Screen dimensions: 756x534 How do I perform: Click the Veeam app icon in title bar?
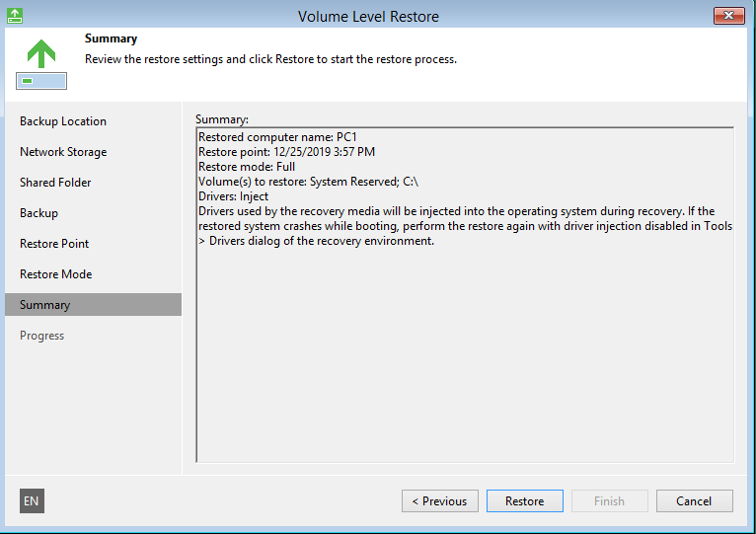coord(15,16)
